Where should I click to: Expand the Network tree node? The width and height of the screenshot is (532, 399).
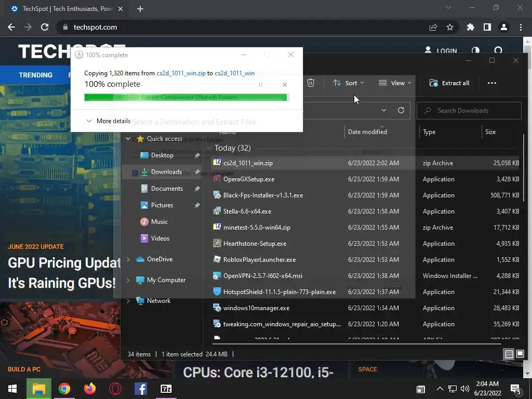[x=128, y=301]
